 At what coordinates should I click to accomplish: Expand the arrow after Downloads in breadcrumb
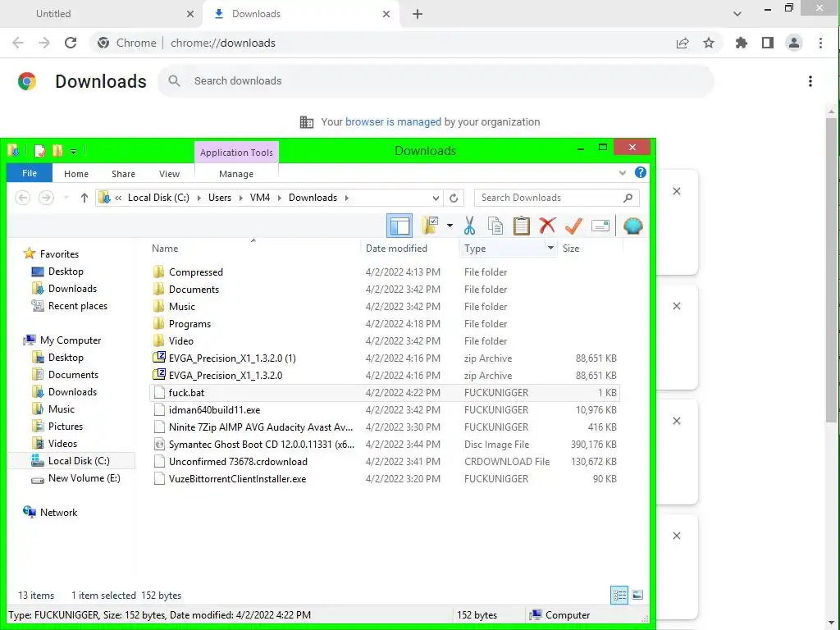[x=347, y=198]
